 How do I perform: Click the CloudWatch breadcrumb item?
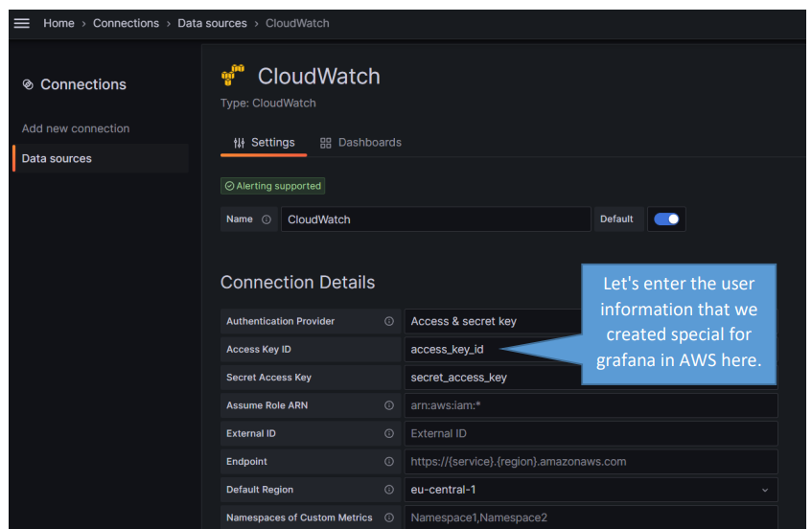(297, 23)
